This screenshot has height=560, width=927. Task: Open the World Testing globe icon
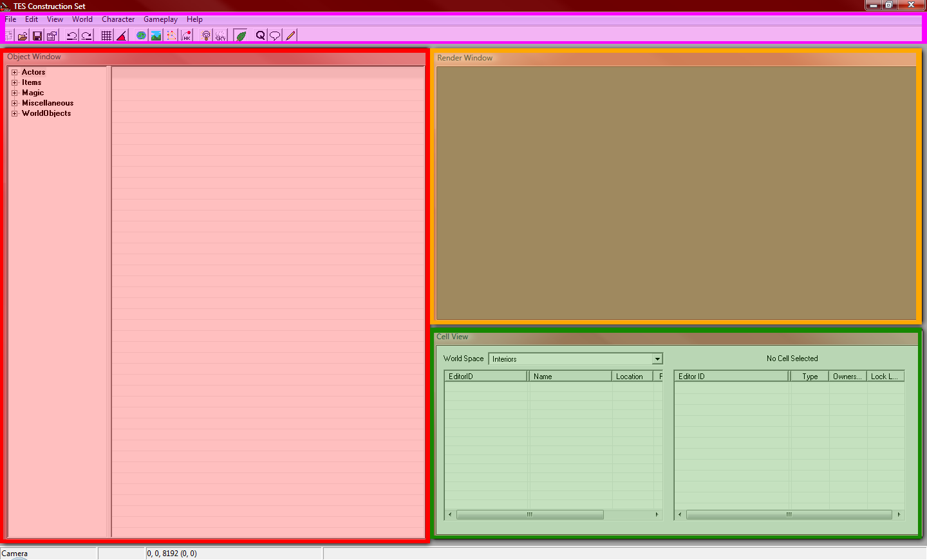pyautogui.click(x=141, y=36)
